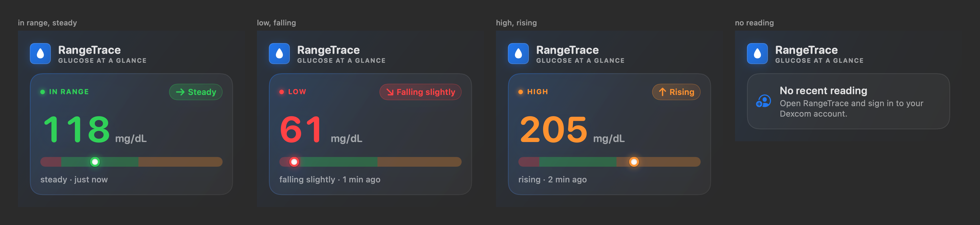
Task: Click the mg/dL unit next to 61
Action: tap(347, 139)
